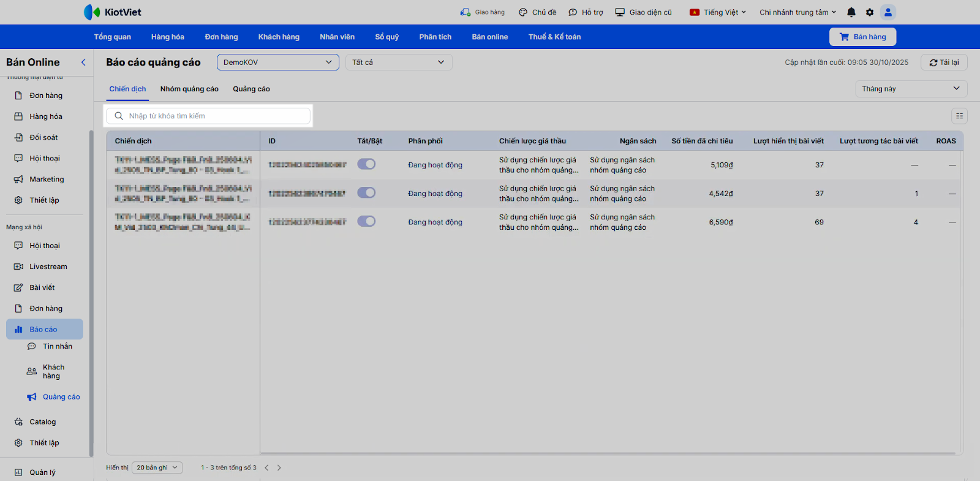
Task: Open the Phân tích menu
Action: (x=435, y=37)
